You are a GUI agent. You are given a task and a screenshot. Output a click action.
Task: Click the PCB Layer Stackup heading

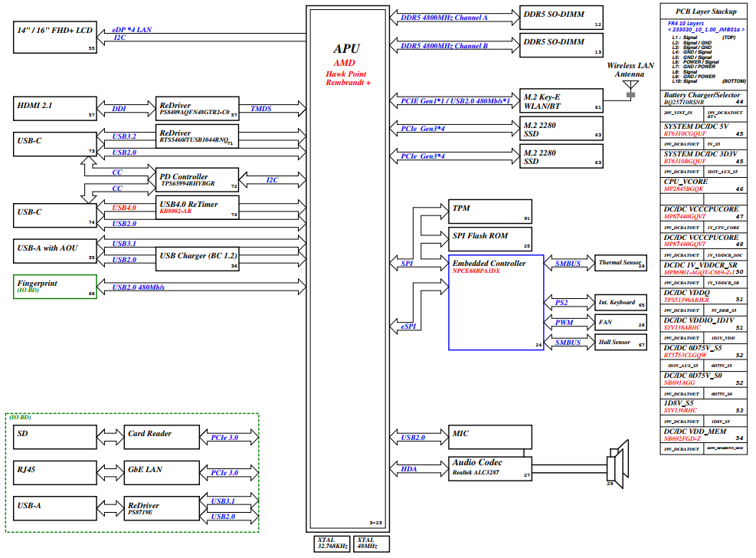click(x=706, y=11)
